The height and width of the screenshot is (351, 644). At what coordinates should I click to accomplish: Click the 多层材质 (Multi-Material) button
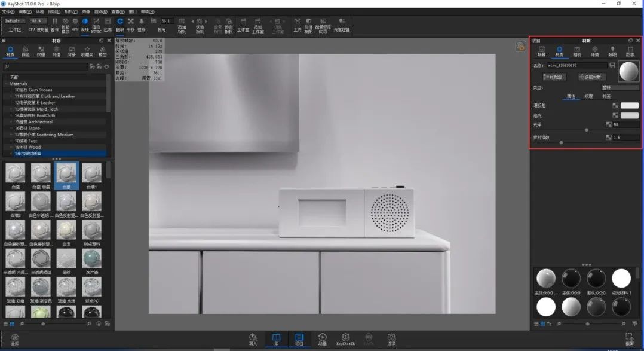[592, 77]
